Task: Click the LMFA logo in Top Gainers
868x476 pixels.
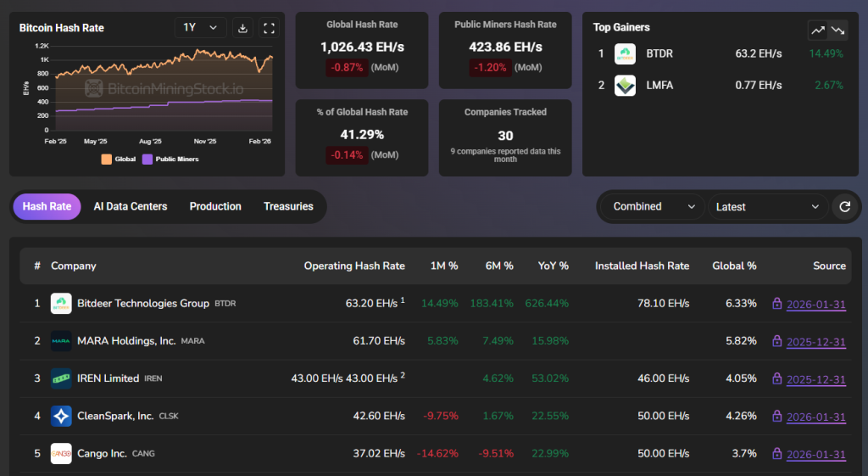Action: pos(625,86)
